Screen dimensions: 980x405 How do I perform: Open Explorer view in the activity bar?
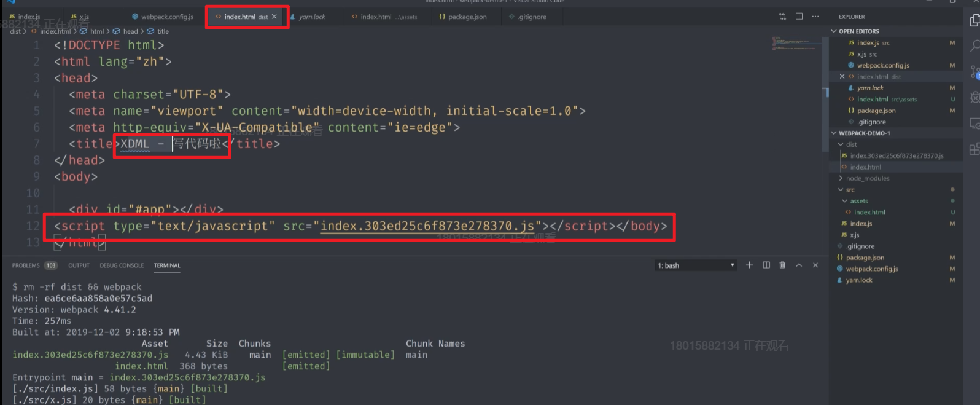click(974, 21)
